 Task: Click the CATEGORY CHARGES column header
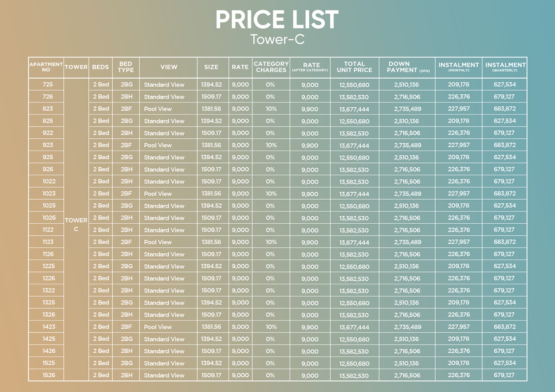[271, 67]
